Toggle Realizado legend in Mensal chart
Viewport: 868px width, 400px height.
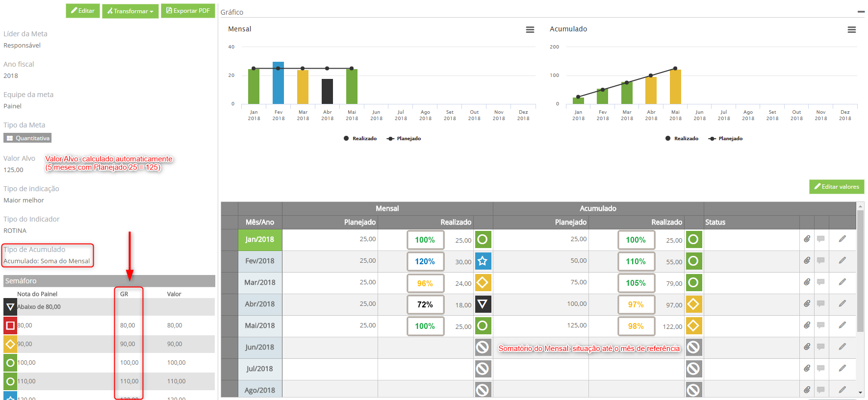360,139
